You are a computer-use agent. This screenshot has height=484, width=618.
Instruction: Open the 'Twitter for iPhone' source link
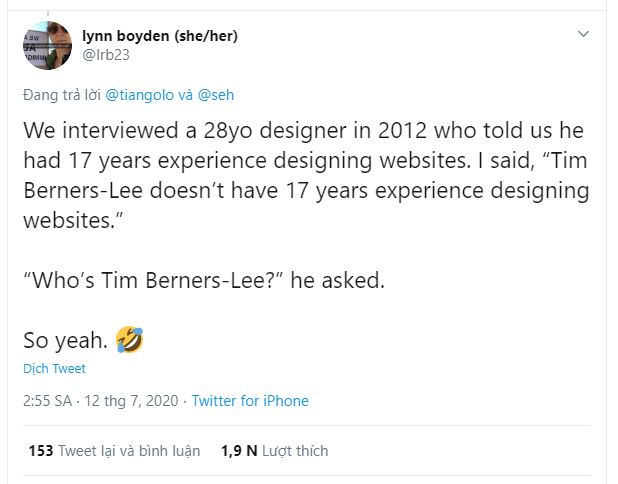pyautogui.click(x=250, y=401)
